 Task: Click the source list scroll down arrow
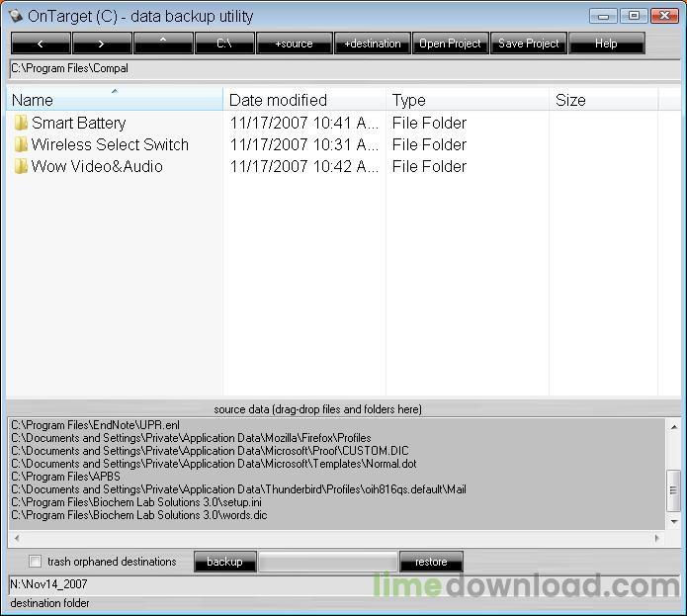point(674,521)
